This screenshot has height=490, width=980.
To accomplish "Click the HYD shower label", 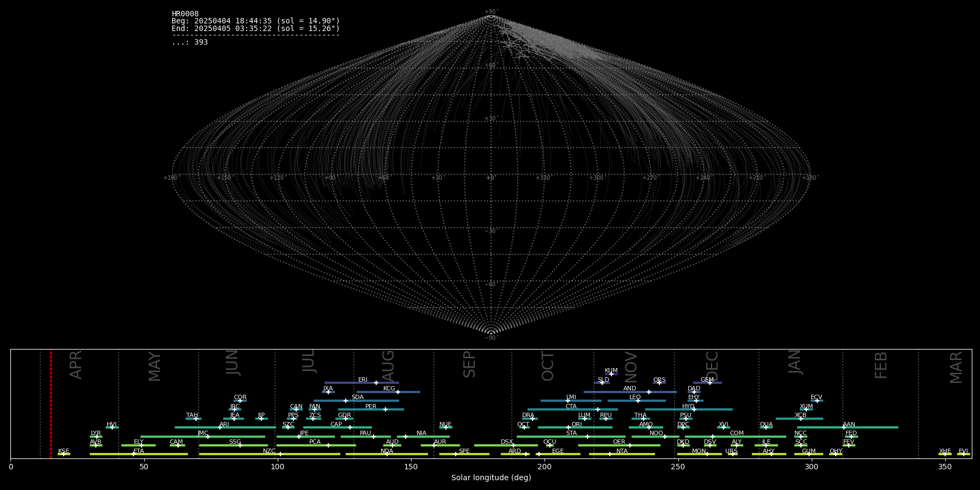I will coord(688,407).
